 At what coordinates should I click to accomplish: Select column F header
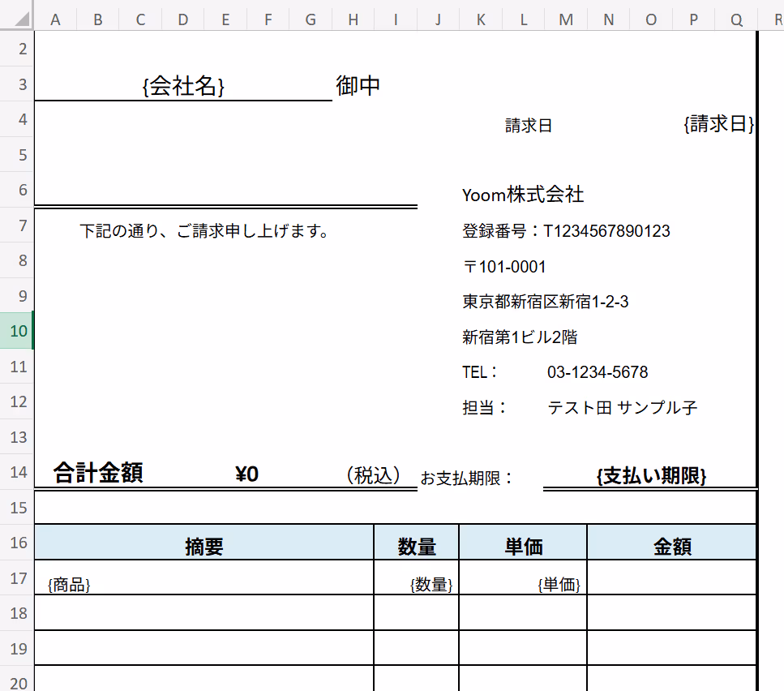click(268, 19)
